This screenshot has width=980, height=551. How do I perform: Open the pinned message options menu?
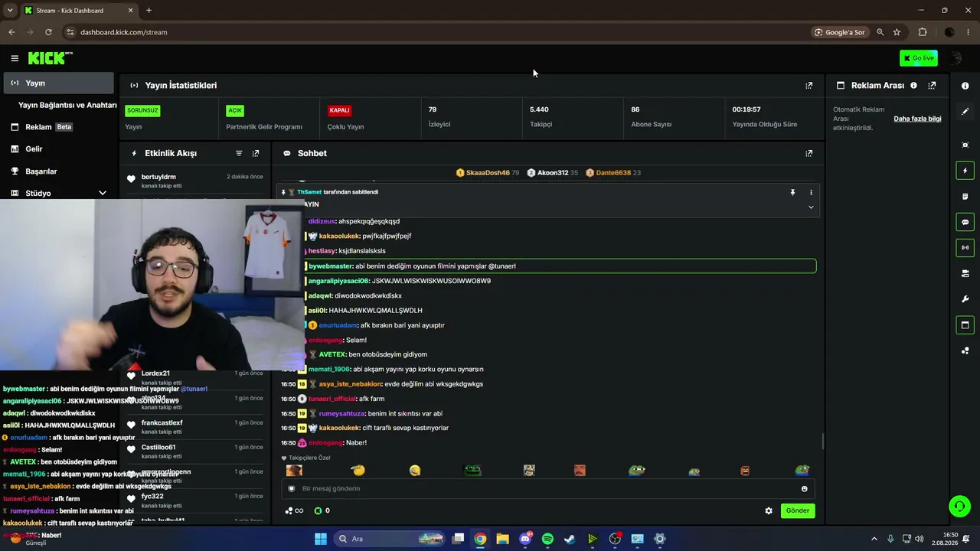(x=811, y=193)
